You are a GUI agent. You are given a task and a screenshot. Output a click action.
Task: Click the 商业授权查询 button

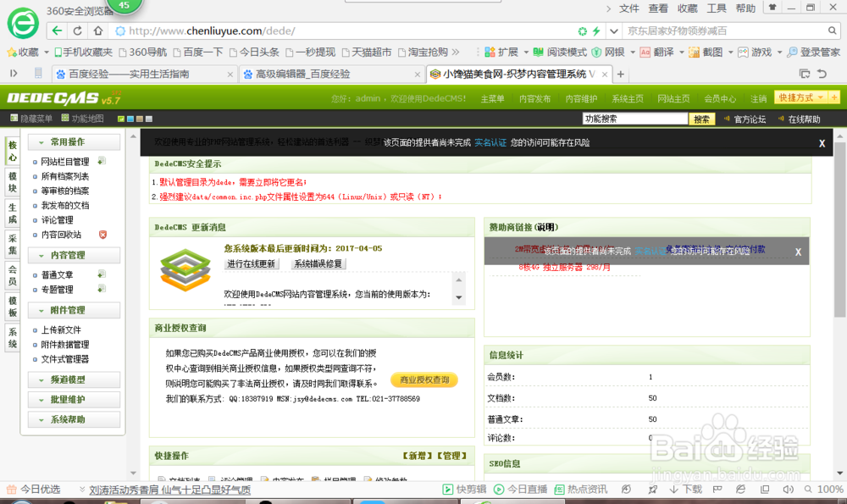tap(424, 379)
